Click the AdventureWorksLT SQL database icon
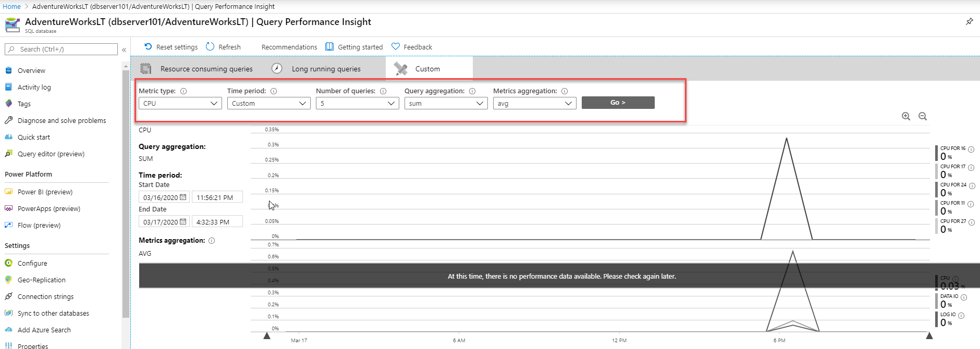 point(13,25)
